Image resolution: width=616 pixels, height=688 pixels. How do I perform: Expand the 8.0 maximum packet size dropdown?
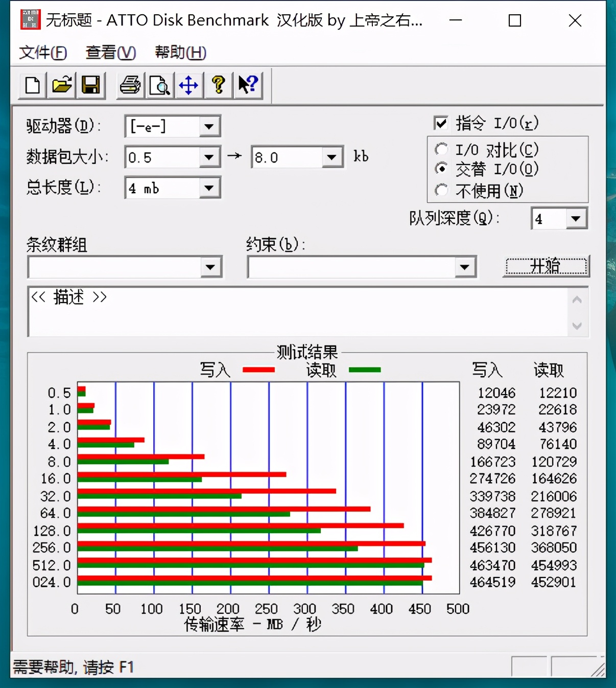(332, 157)
